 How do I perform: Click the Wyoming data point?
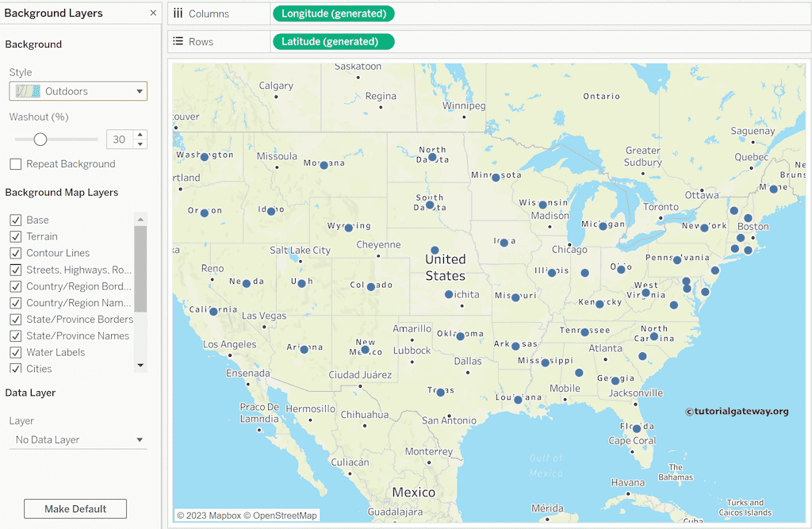[x=349, y=228]
